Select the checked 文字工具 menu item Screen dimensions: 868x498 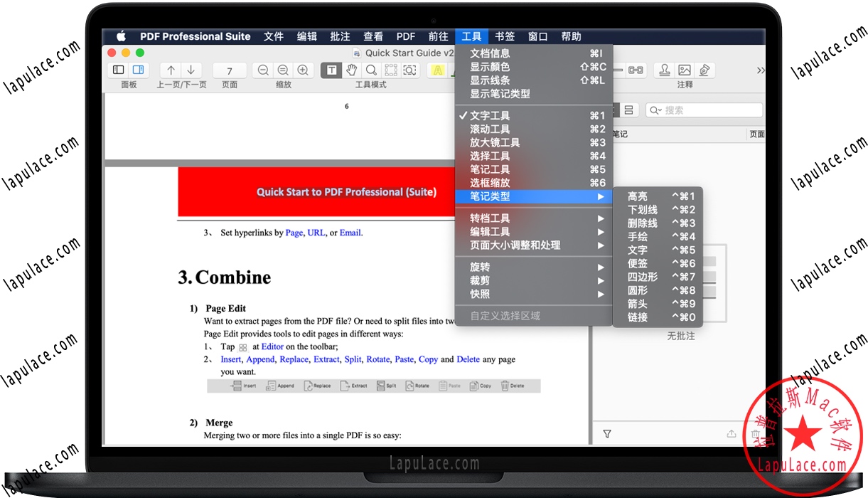(534, 115)
